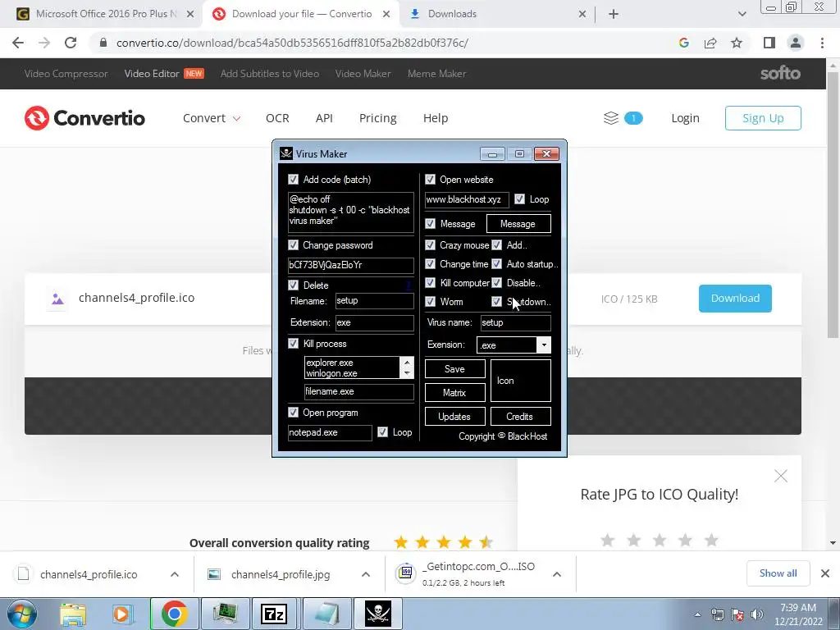Show hidden tray icons arrow

[x=697, y=614]
